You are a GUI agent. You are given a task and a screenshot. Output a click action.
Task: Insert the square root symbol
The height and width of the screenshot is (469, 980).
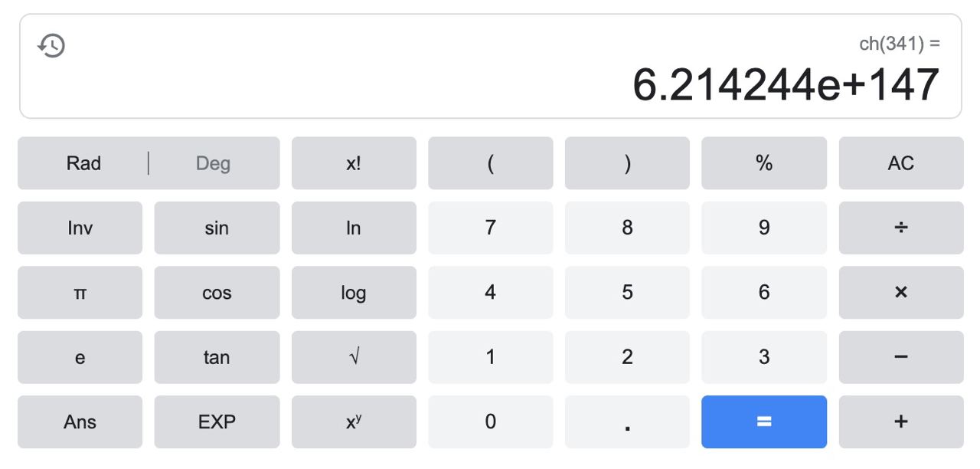coord(354,357)
